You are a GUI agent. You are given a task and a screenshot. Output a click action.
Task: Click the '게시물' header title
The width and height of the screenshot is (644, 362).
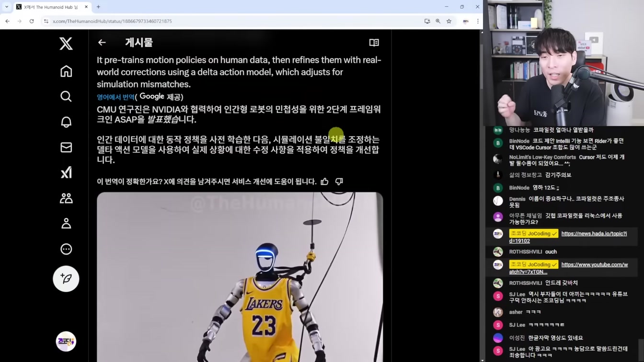pyautogui.click(x=139, y=43)
